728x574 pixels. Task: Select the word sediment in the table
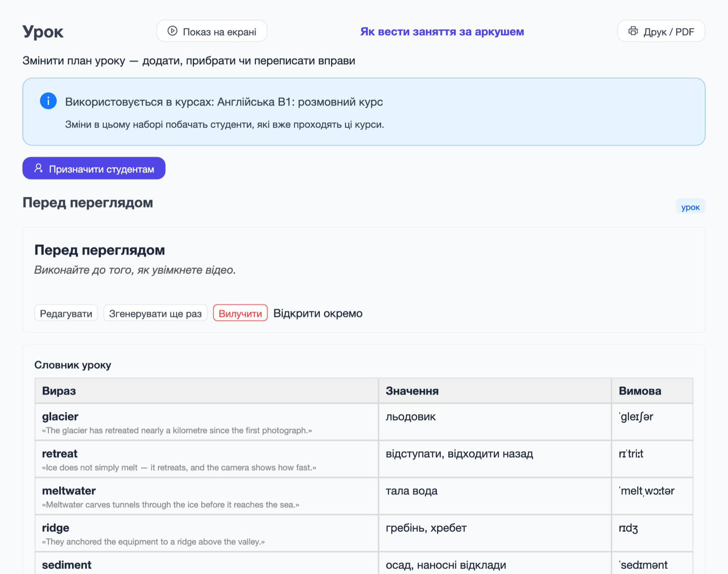click(x=66, y=565)
